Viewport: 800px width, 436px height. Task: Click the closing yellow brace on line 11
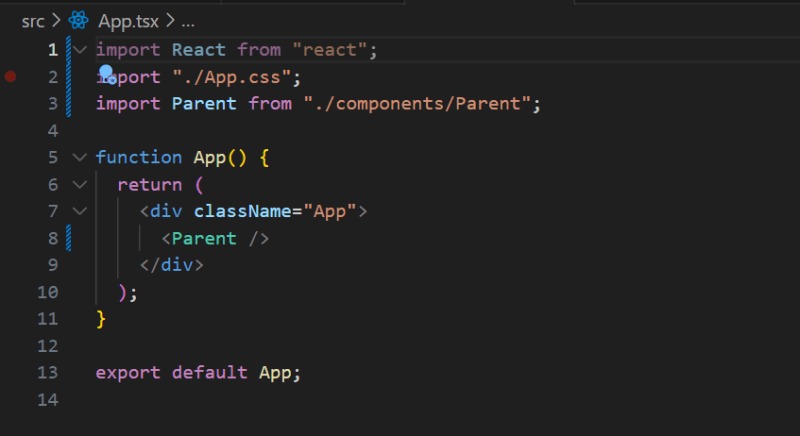(101, 319)
